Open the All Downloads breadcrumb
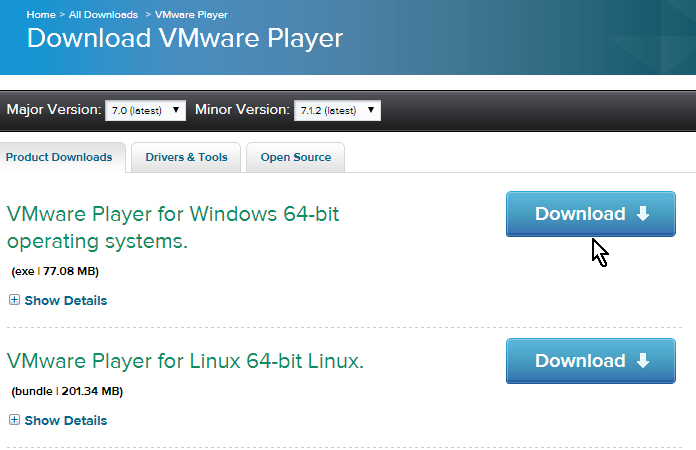Screen dimensions: 696x450 coord(103,15)
